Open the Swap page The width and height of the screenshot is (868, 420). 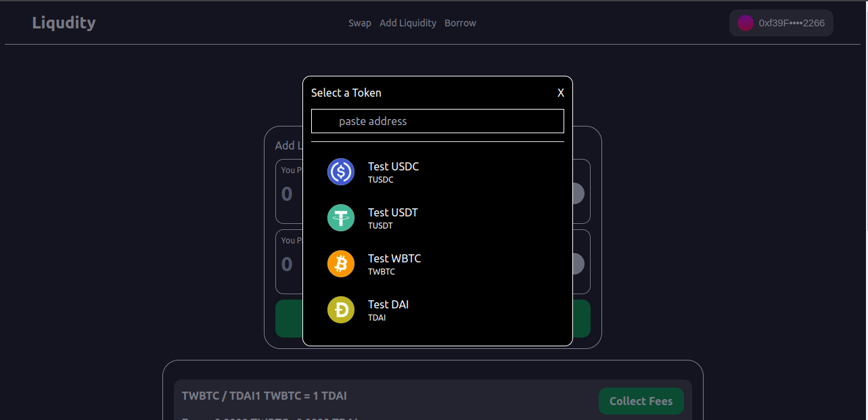(x=360, y=23)
